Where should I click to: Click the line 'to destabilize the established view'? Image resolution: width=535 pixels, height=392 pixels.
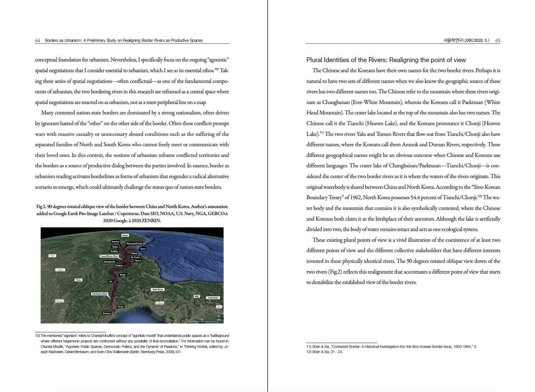(x=361, y=282)
